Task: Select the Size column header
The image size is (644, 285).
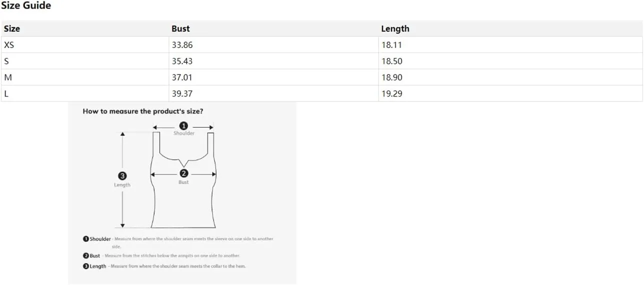Action: pyautogui.click(x=12, y=28)
